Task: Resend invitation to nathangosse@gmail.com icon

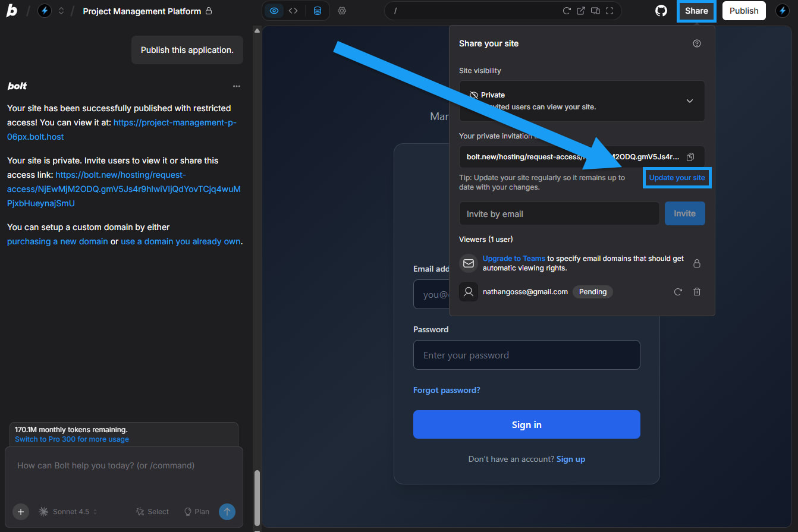Action: [678, 292]
